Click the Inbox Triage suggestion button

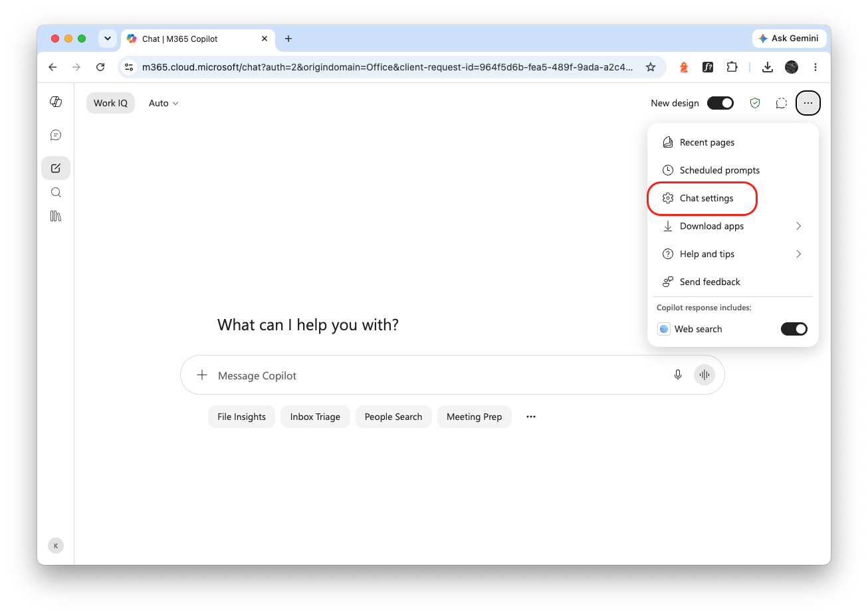[315, 417]
